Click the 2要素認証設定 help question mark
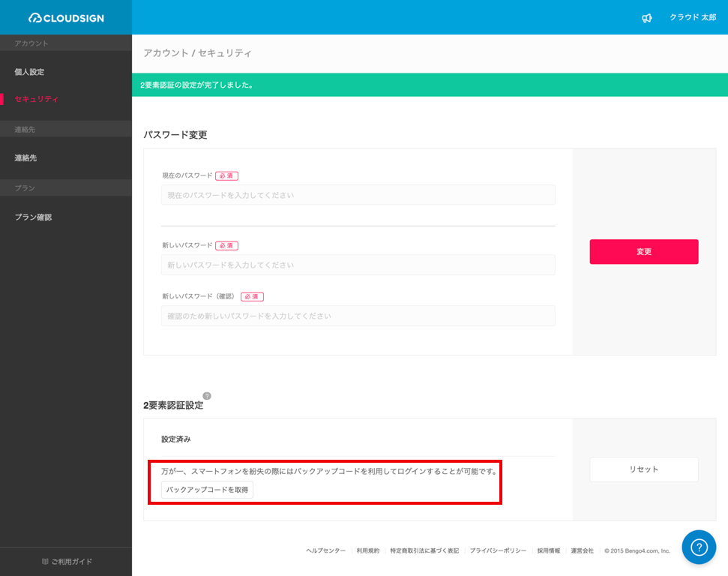The image size is (728, 576). pyautogui.click(x=207, y=396)
